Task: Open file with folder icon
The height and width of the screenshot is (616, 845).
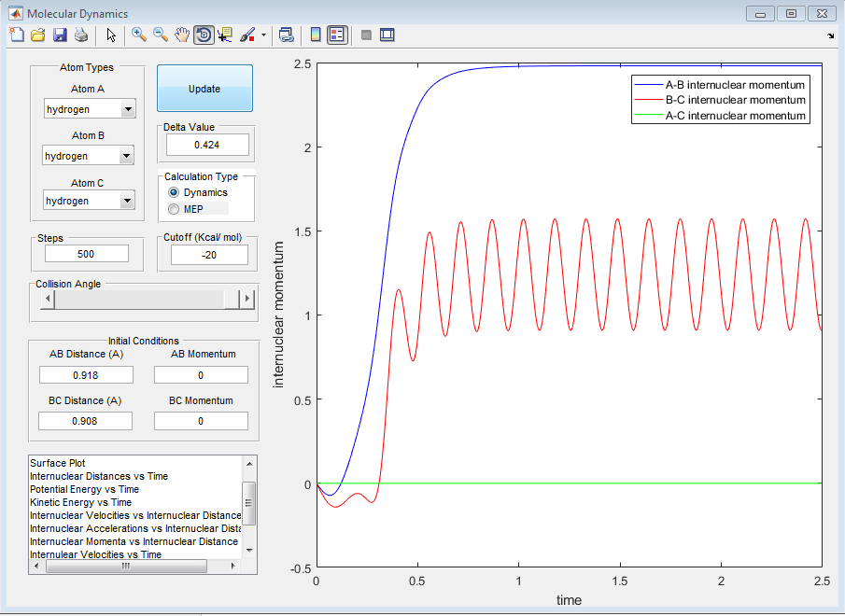Action: pyautogui.click(x=38, y=35)
